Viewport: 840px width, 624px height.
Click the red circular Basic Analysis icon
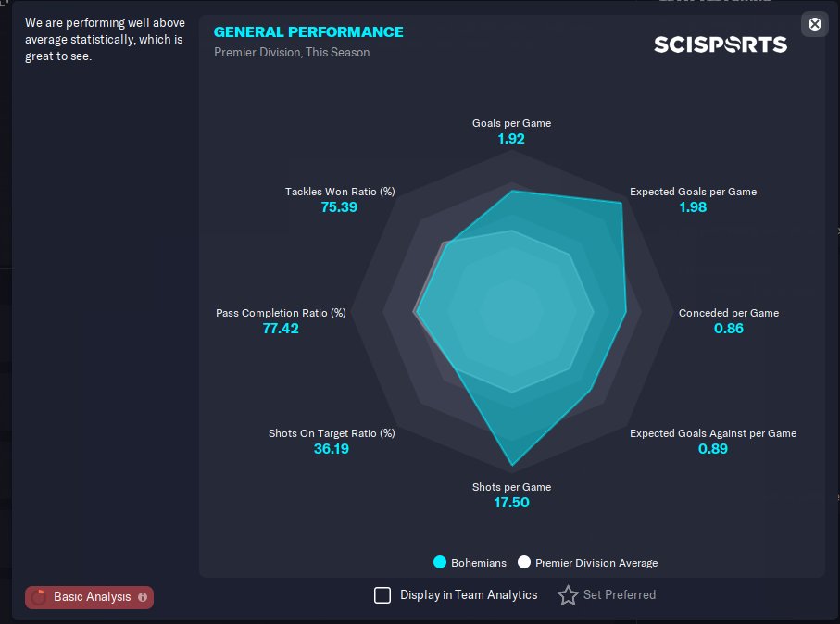39,597
